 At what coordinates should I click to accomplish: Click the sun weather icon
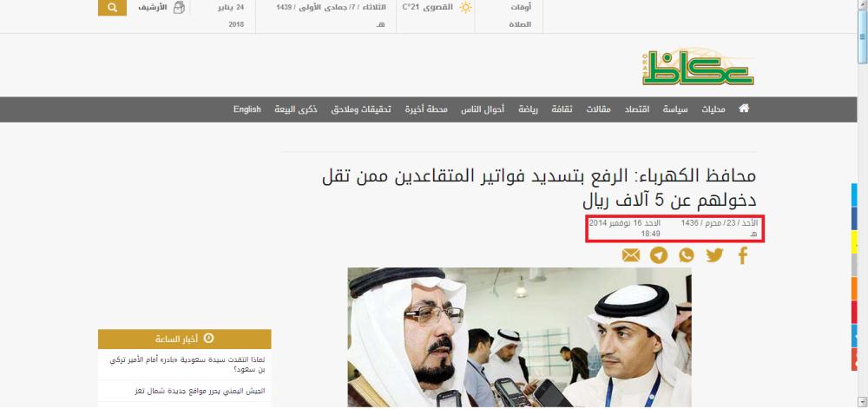466,8
